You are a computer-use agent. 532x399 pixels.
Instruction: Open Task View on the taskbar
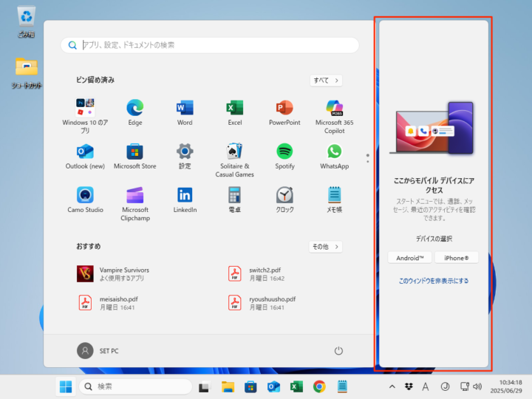click(x=204, y=386)
